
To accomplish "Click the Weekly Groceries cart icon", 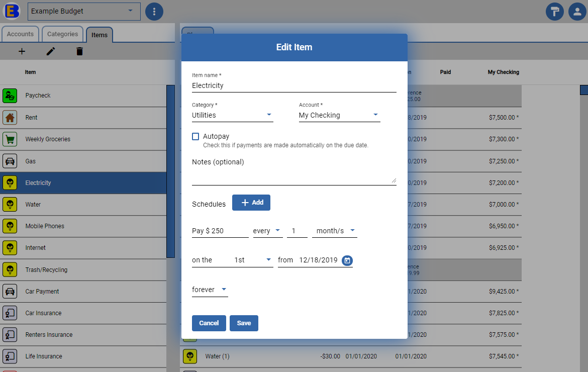I will click(10, 139).
